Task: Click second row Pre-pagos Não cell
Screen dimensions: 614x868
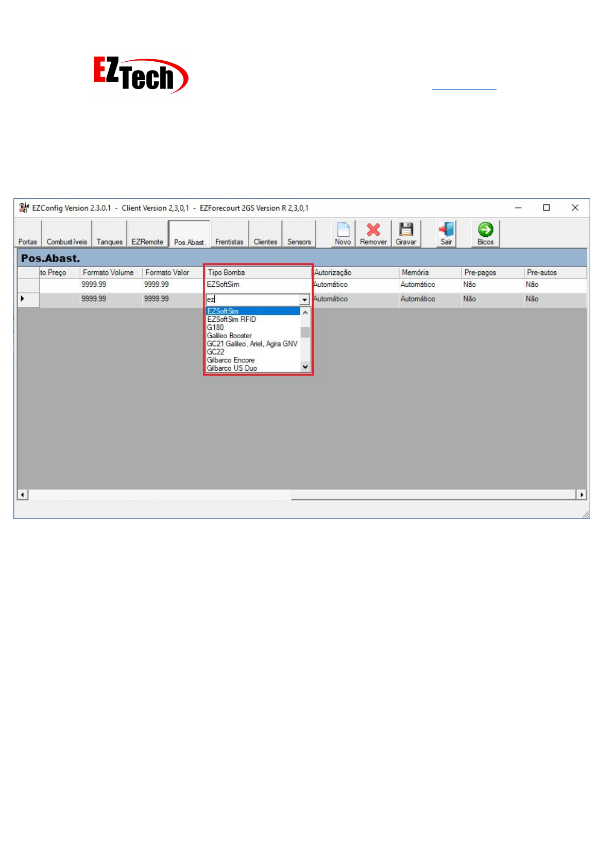Action: [x=492, y=299]
